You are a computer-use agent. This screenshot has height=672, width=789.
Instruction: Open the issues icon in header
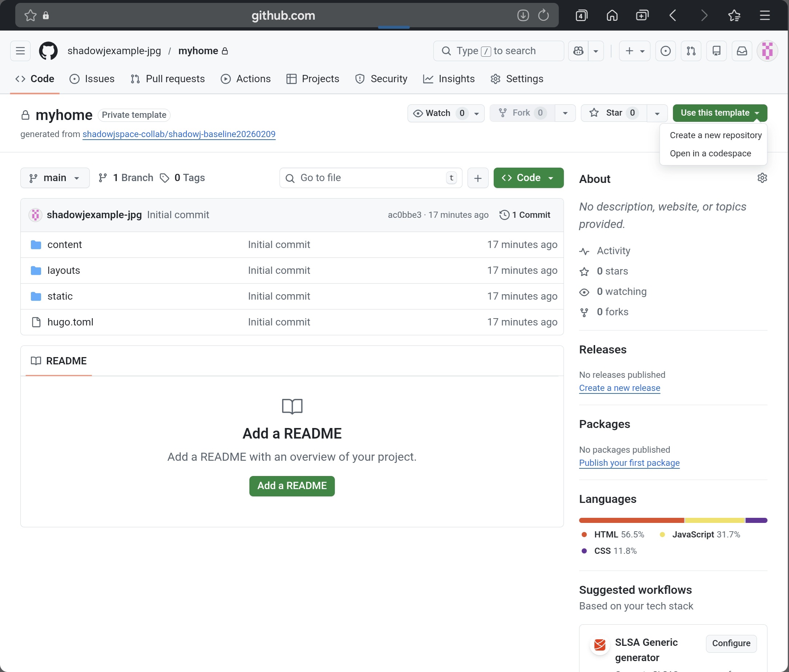click(x=665, y=51)
